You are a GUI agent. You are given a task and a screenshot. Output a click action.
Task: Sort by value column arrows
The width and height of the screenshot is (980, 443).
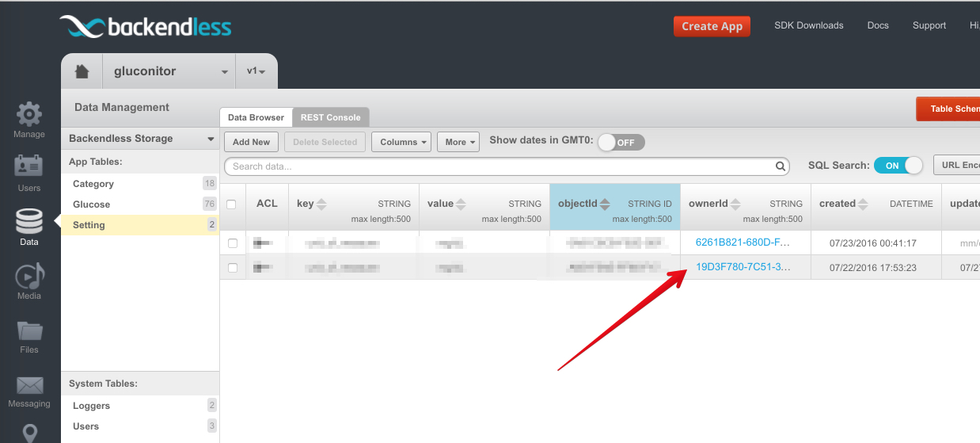pos(461,204)
